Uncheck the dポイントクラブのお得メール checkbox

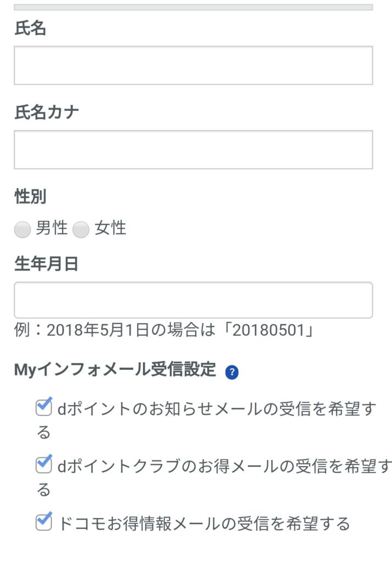click(43, 465)
